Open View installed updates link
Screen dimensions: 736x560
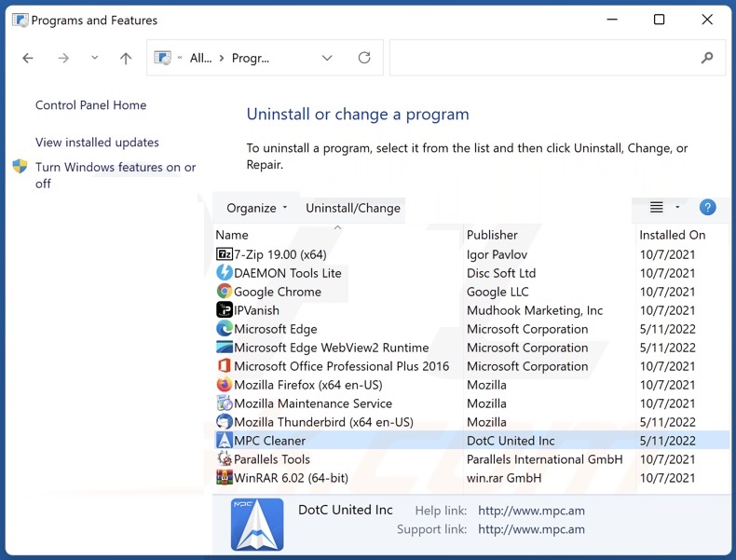click(97, 143)
